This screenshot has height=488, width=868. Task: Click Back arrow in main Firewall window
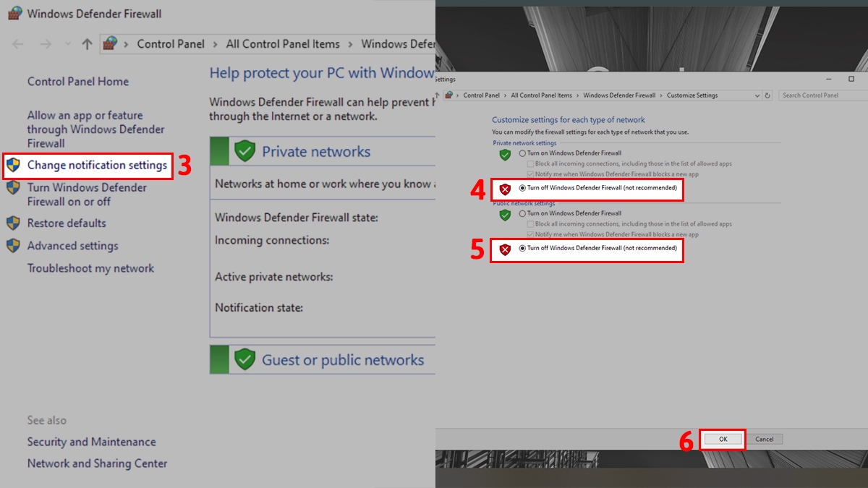point(18,44)
